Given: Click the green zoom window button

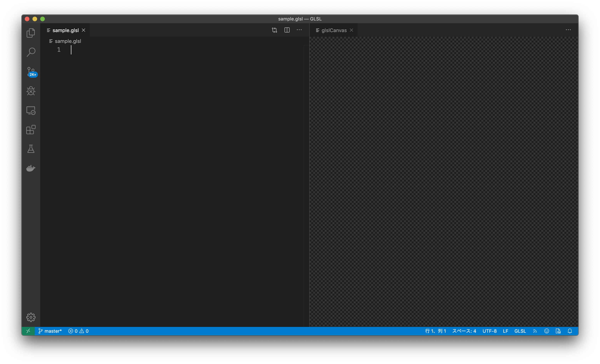Looking at the screenshot, I should (43, 19).
